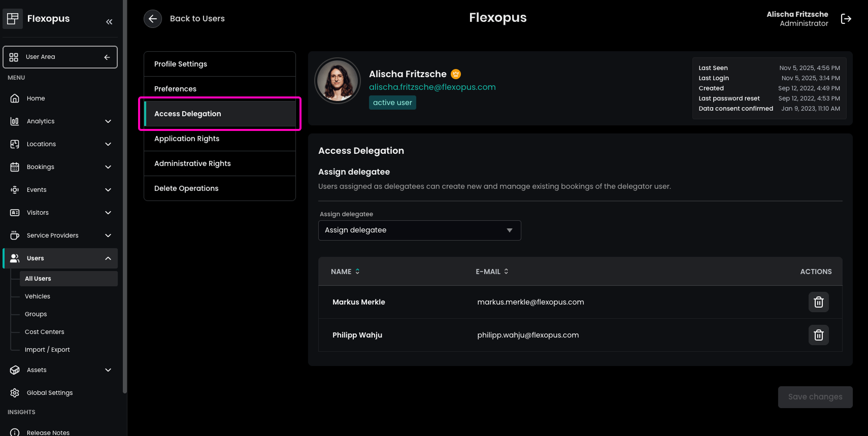Delete Markus Merkle delegatee with trash icon
The height and width of the screenshot is (436, 868).
818,302
